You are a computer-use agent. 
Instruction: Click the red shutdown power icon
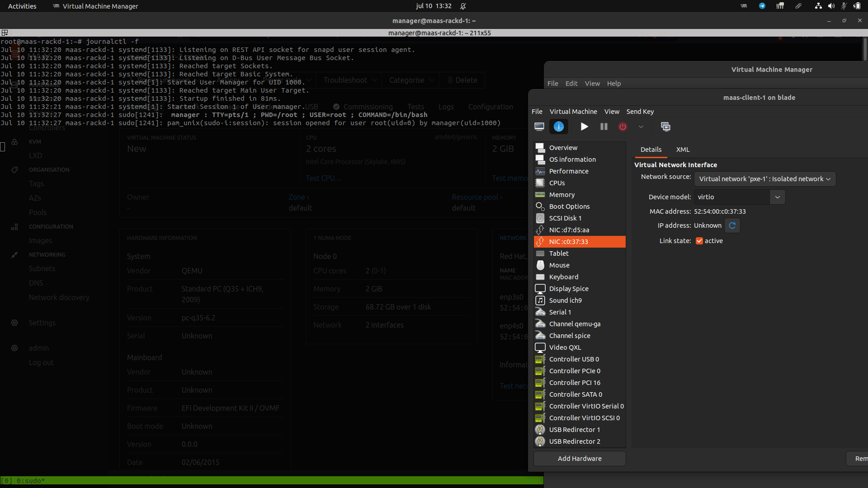pyautogui.click(x=623, y=127)
